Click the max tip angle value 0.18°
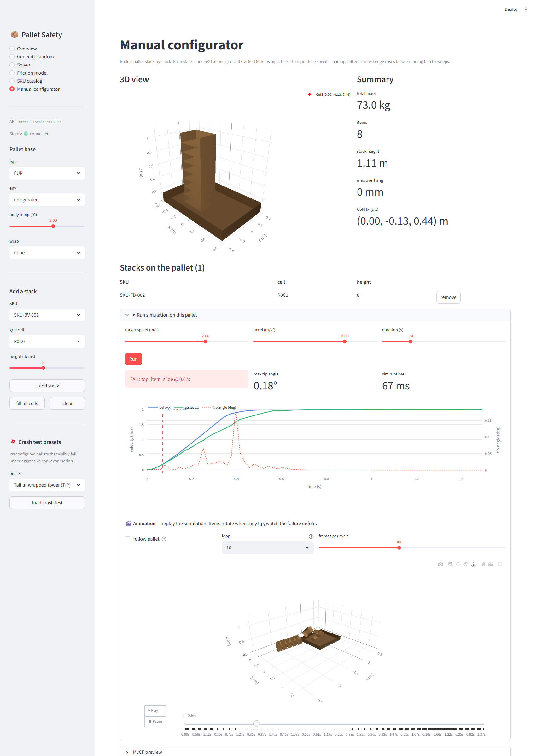536x756 pixels. click(x=265, y=386)
